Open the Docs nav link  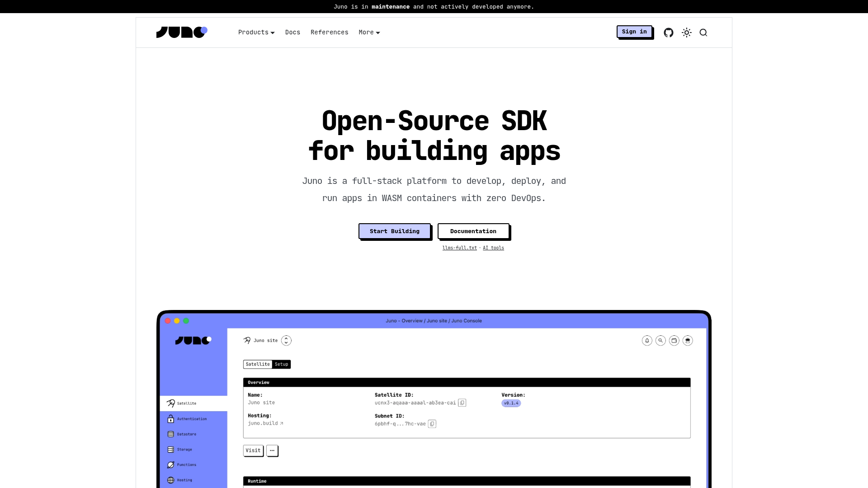click(292, 33)
